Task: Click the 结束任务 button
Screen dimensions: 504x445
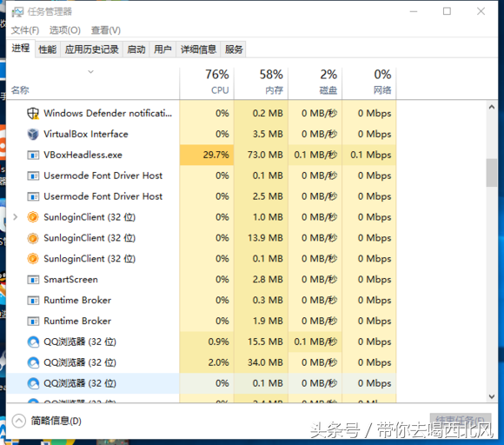Action: tap(461, 419)
